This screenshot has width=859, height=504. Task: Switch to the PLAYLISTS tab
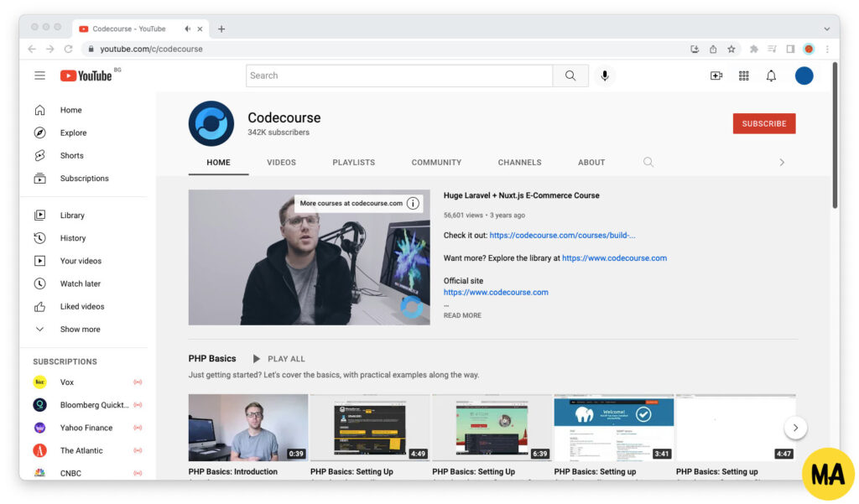tap(354, 163)
